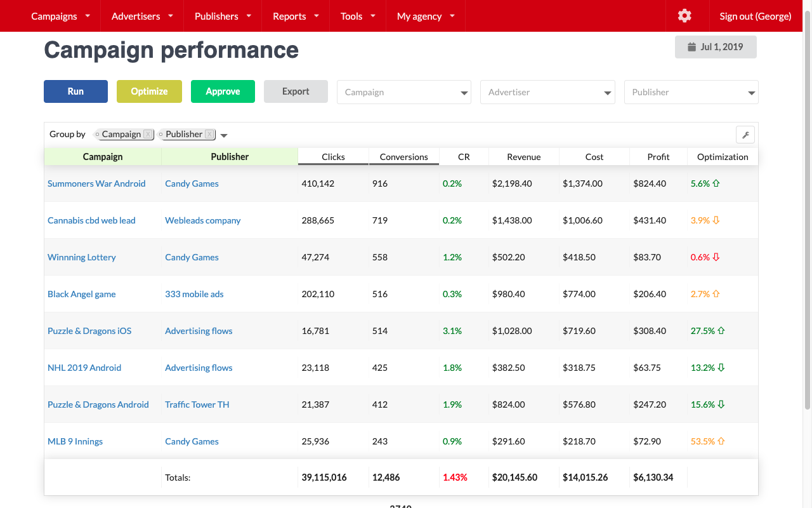This screenshot has width=812, height=508.
Task: Select total revenue $20,145.60
Action: 514,477
